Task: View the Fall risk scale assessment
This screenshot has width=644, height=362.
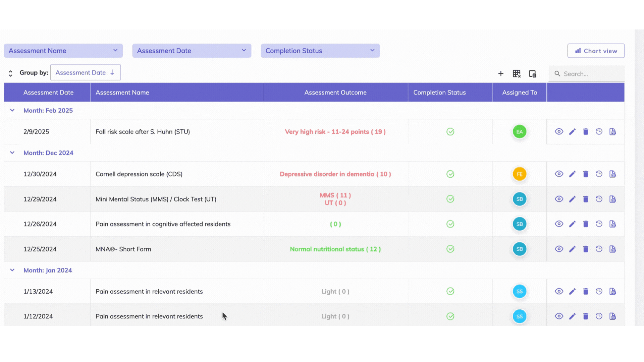Action: pyautogui.click(x=559, y=132)
